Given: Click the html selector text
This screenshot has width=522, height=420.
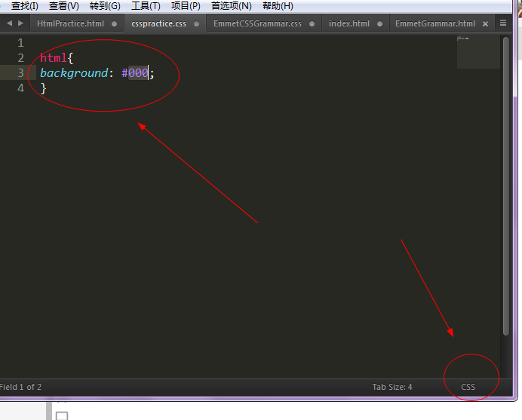Looking at the screenshot, I should 54,58.
